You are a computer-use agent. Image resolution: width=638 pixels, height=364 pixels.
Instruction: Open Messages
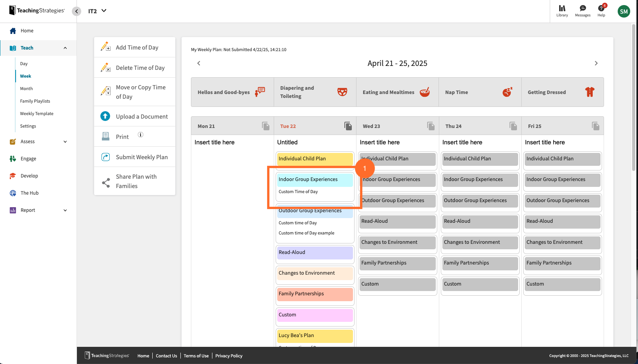tap(583, 9)
